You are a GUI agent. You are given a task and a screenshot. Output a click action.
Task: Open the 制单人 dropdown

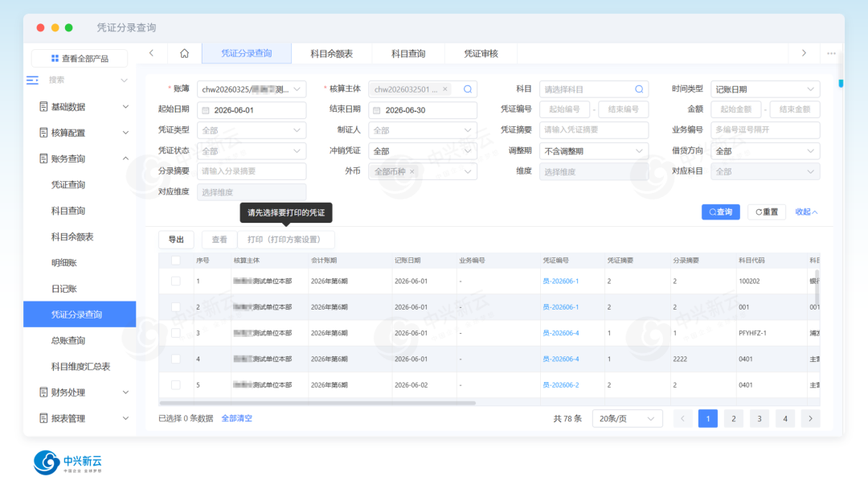point(423,130)
